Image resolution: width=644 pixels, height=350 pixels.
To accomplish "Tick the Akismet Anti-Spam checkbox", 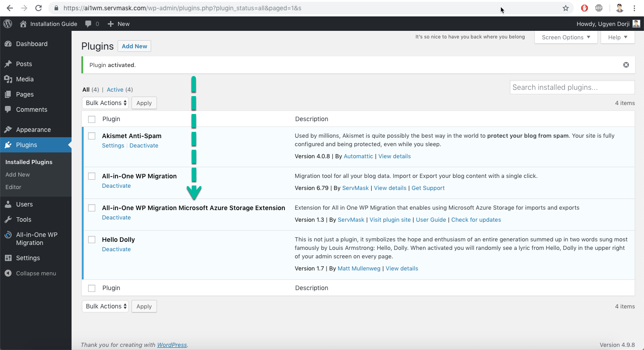I will tap(92, 136).
